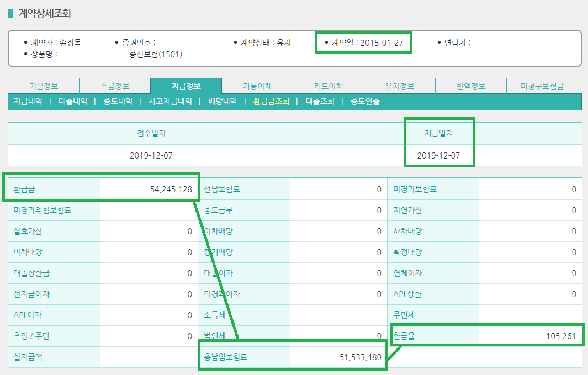Select the highlighted 환급금조회 submenu
This screenshot has width=588, height=375.
click(271, 101)
